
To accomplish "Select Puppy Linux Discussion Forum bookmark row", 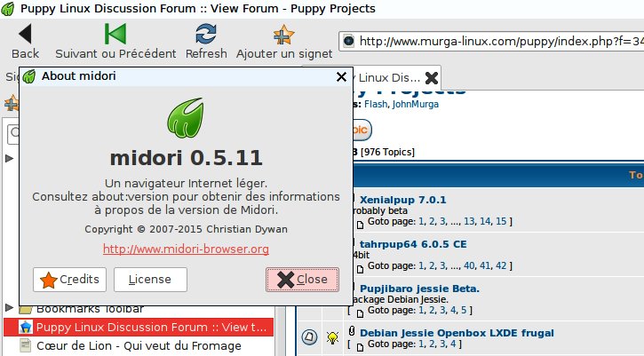I will 139,328.
